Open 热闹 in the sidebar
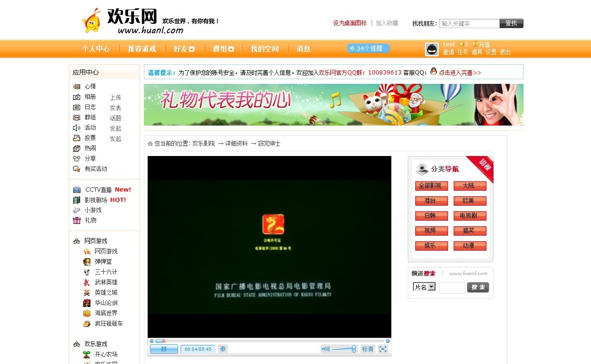Screen dimensions: 591x364 [x=90, y=149]
